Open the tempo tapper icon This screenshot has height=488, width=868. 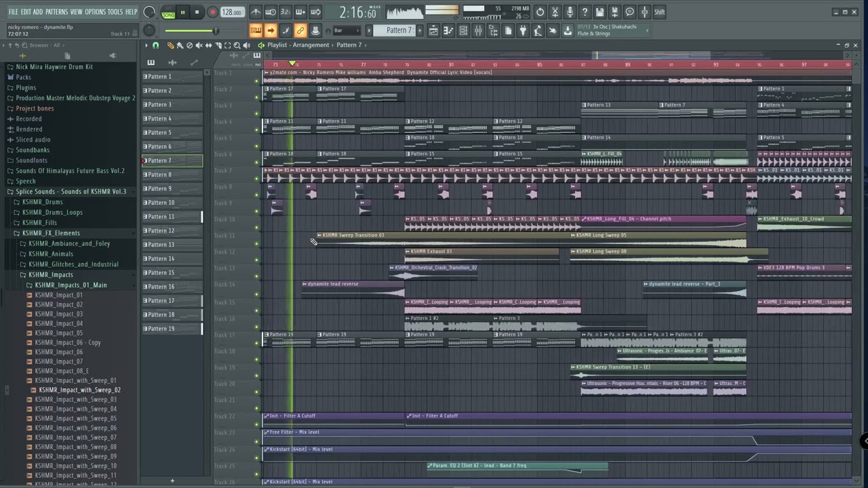[x=538, y=30]
